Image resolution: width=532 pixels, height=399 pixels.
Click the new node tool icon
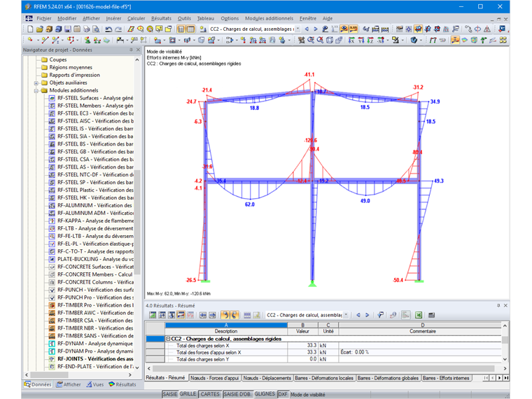click(31, 40)
